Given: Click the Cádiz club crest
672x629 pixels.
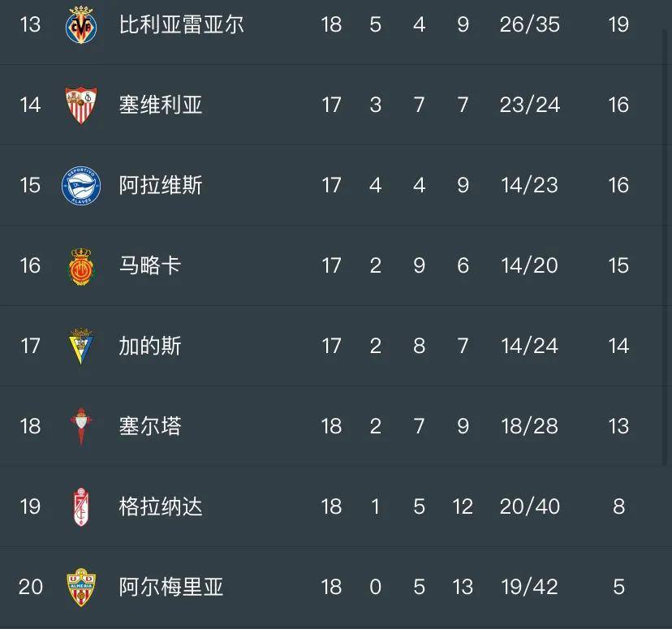Looking at the screenshot, I should (80, 346).
